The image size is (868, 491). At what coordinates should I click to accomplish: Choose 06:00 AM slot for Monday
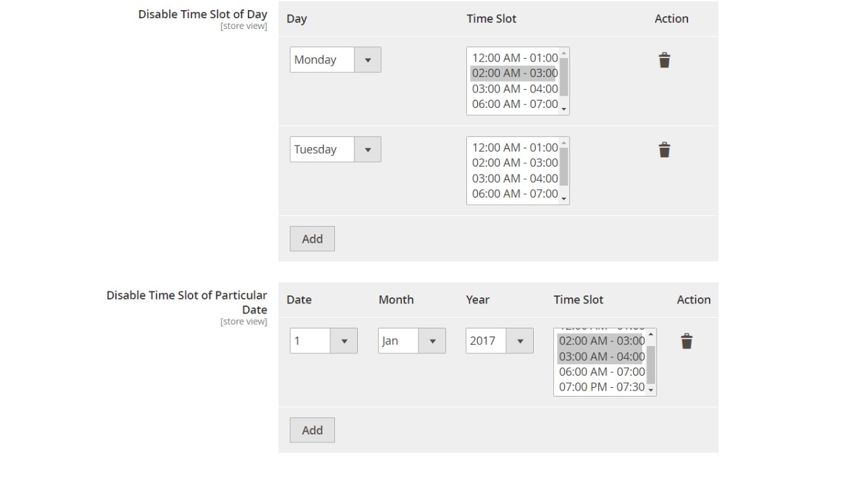click(514, 105)
